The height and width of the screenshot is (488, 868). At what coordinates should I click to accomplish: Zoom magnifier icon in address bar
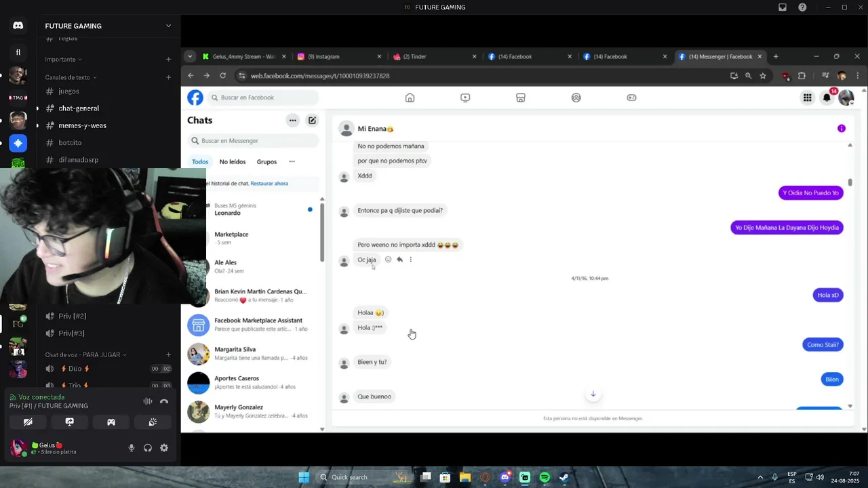(x=748, y=76)
